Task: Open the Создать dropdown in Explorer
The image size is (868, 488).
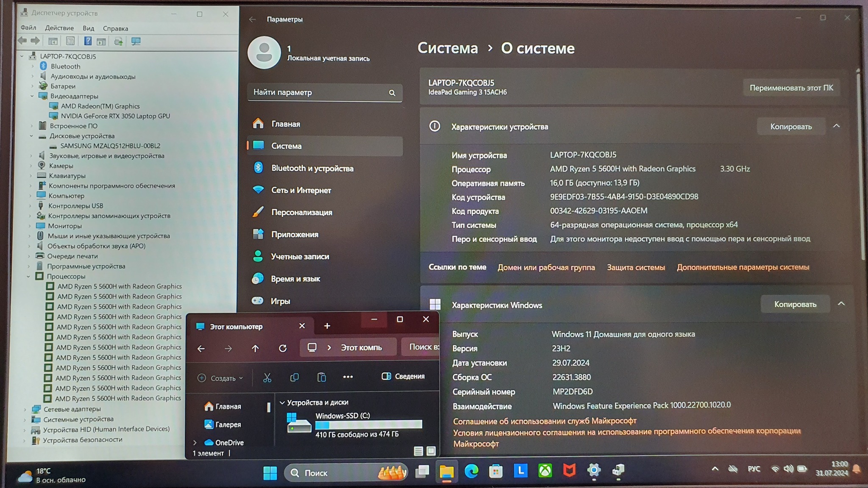Action: [x=221, y=378]
